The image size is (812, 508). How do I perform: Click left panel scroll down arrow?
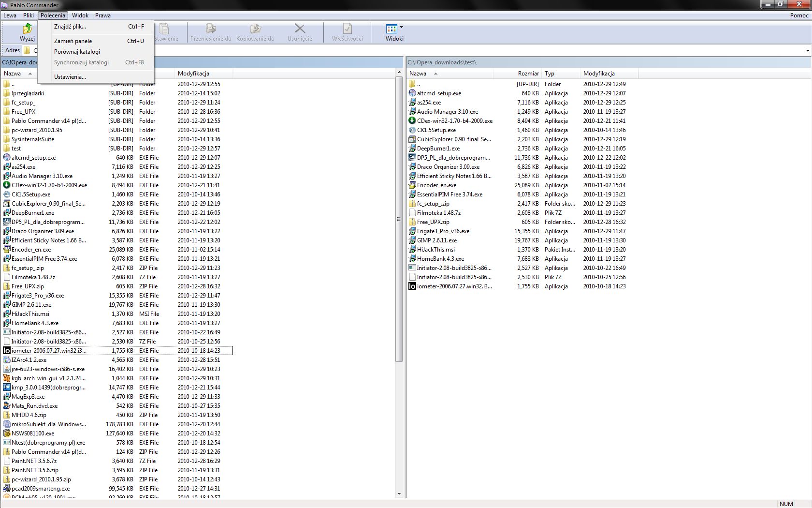pos(399,494)
